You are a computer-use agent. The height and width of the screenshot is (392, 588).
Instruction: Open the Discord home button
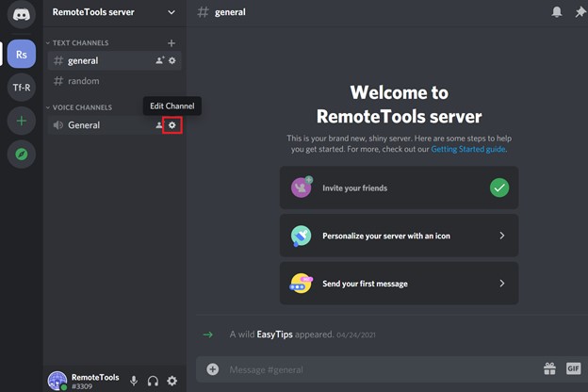[x=22, y=14]
